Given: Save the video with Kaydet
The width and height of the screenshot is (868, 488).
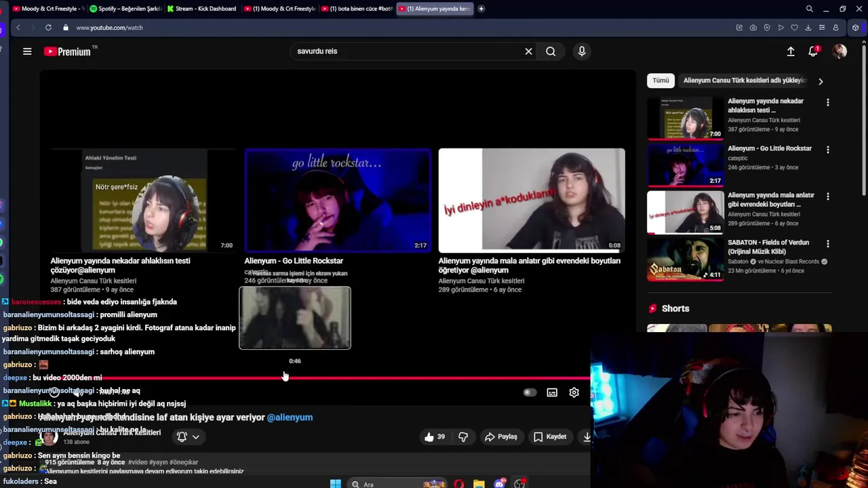Looking at the screenshot, I should [x=550, y=436].
